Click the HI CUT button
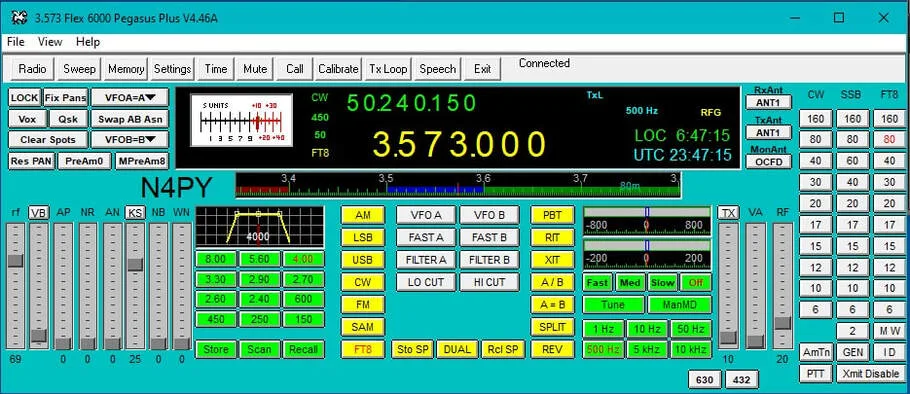 click(489, 283)
